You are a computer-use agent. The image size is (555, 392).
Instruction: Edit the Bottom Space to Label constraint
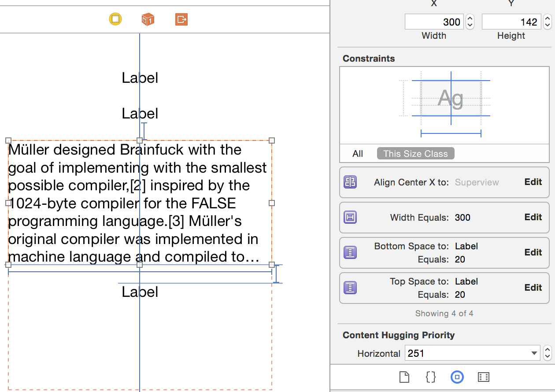[533, 252]
